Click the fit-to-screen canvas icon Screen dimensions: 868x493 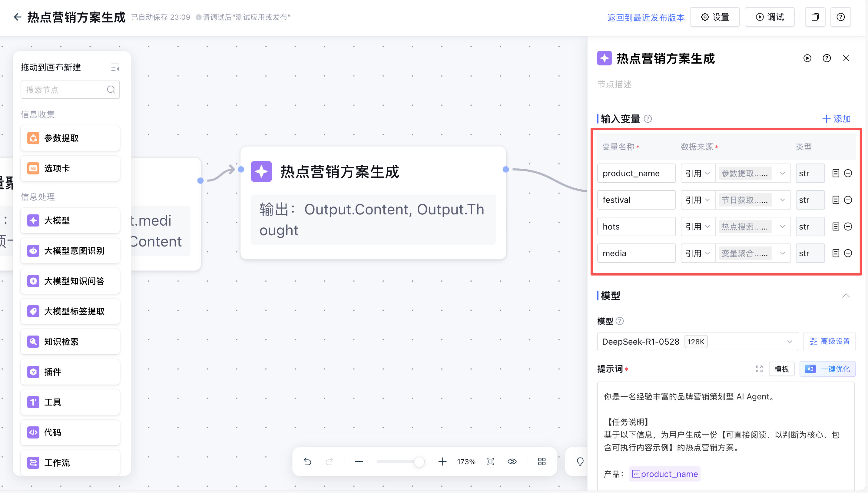click(x=490, y=462)
